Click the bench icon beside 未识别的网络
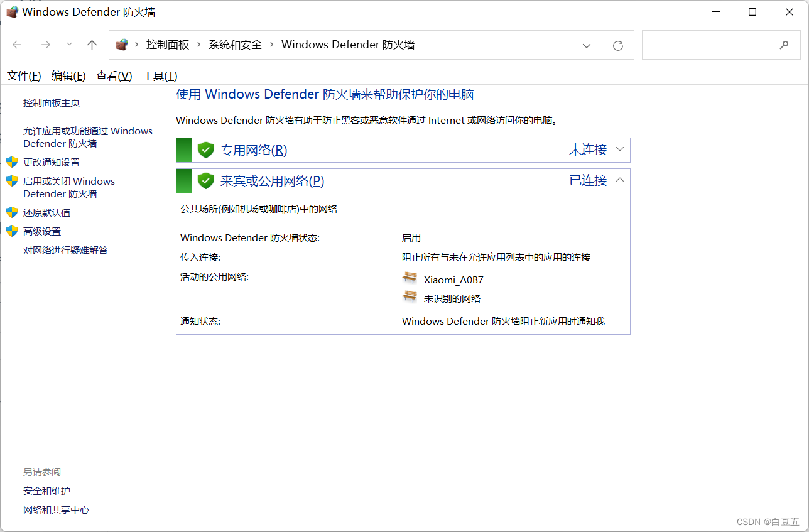 [x=410, y=297]
